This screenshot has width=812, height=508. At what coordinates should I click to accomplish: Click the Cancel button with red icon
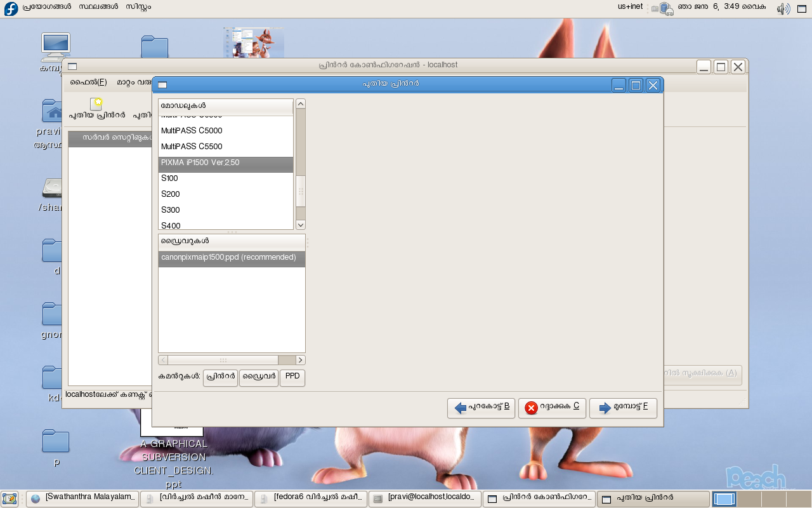(551, 408)
